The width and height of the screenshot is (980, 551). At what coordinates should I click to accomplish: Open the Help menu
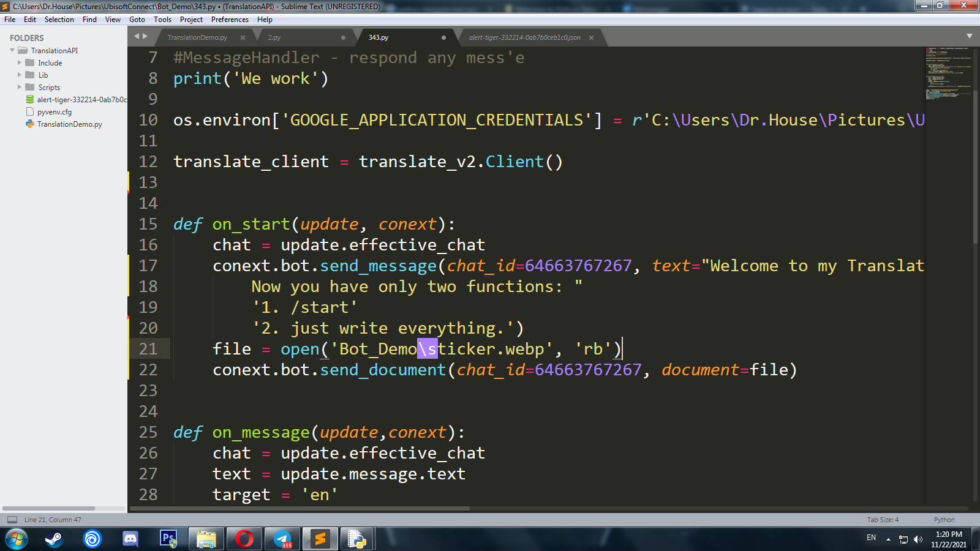[x=265, y=20]
